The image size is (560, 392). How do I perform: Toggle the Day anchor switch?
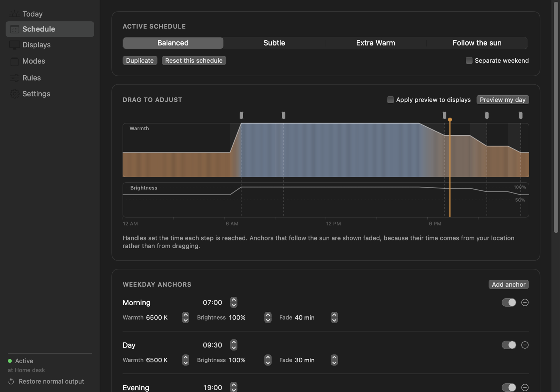coord(509,345)
